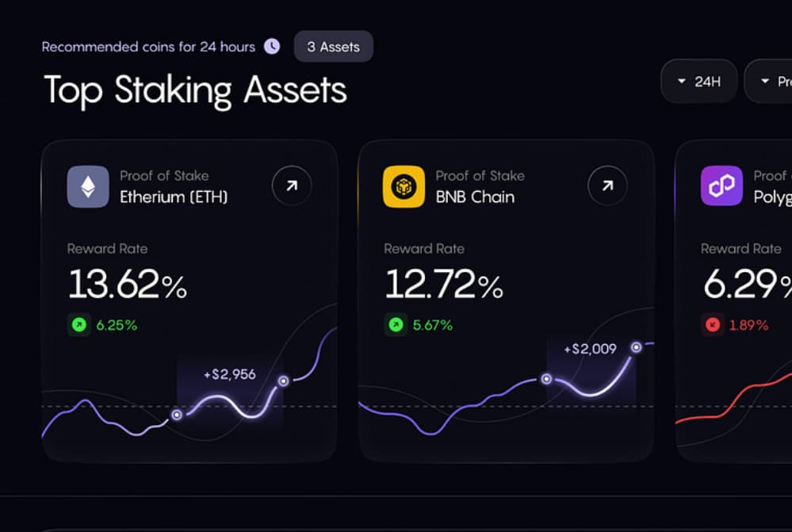Click the red down-arrow badge showing 1.89%
This screenshot has width=792, height=532.
[x=711, y=324]
